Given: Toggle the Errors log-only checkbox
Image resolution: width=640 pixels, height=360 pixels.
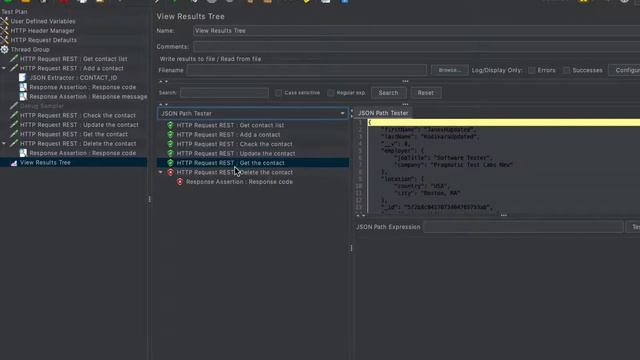Looking at the screenshot, I should coord(531,70).
